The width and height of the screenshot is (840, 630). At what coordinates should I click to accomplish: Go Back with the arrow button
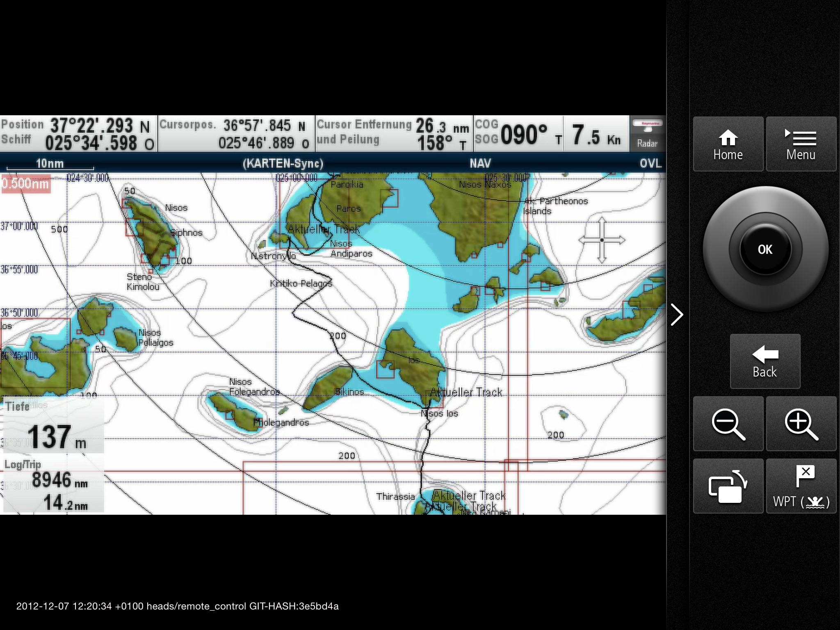(765, 361)
